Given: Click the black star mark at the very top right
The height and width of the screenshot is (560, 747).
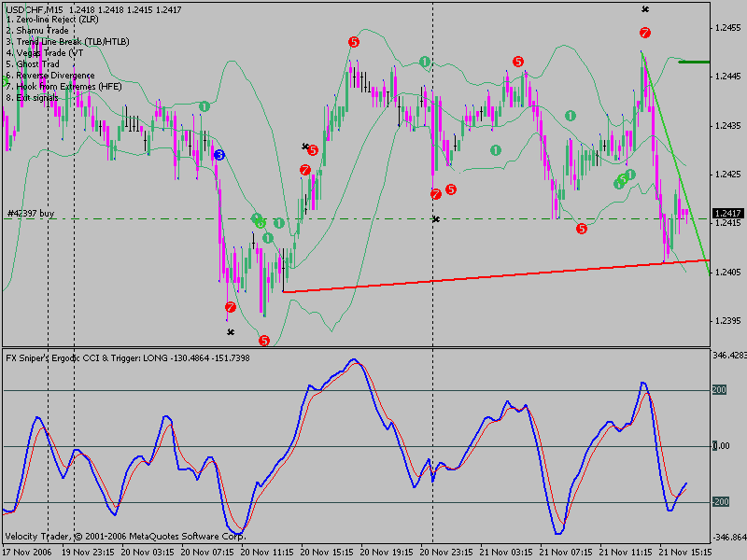Looking at the screenshot, I should pos(645,9).
